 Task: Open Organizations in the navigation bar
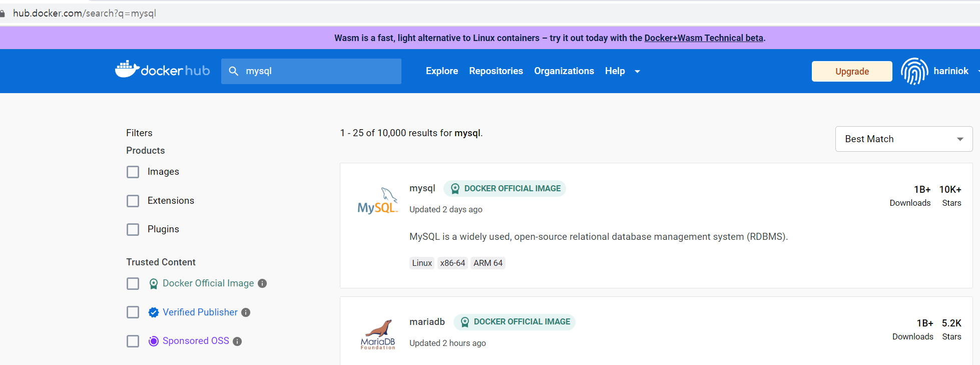[x=564, y=71]
